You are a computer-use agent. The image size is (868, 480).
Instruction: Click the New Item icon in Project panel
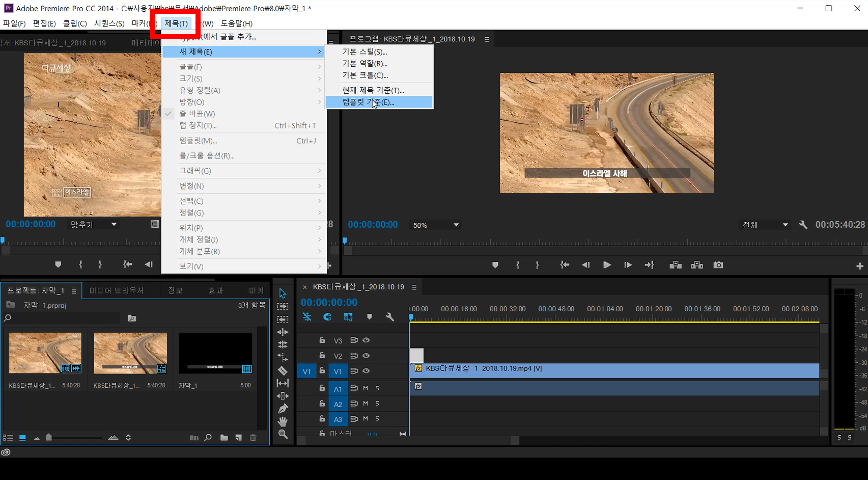pyautogui.click(x=238, y=438)
